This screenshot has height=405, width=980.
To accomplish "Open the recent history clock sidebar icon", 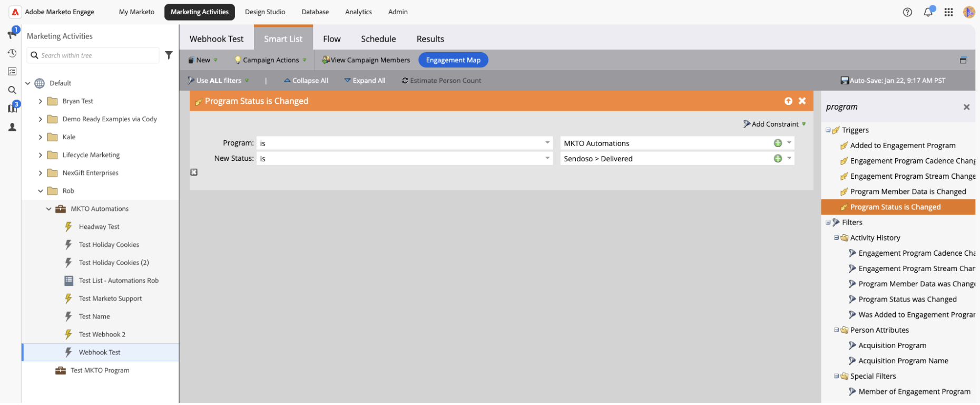I will click(x=12, y=53).
